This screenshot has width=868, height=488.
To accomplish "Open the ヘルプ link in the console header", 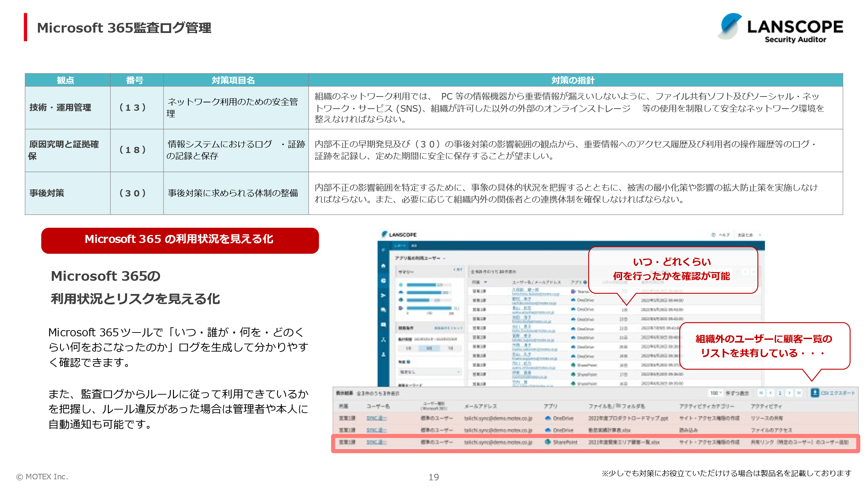I will point(724,235).
